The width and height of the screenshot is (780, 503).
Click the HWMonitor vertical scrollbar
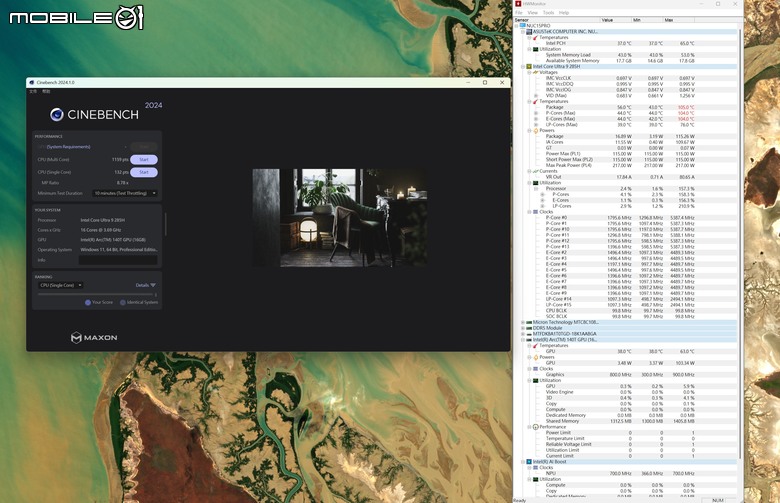741,244
